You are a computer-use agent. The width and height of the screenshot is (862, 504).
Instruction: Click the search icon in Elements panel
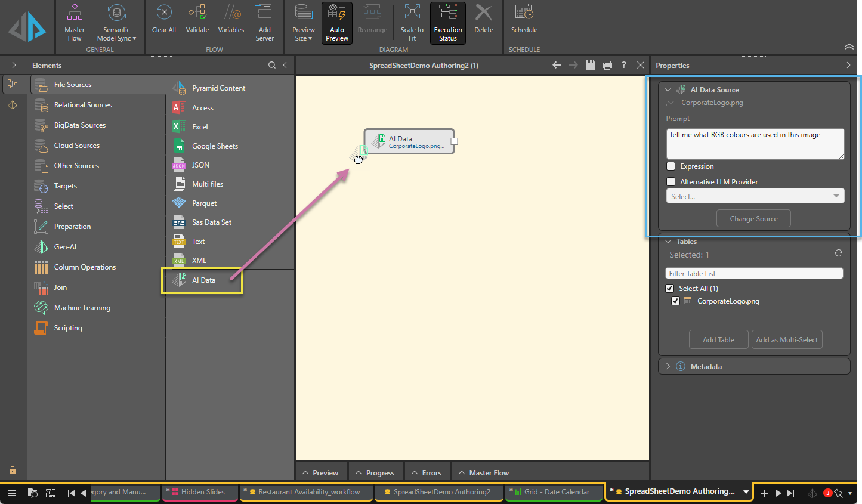click(x=272, y=65)
